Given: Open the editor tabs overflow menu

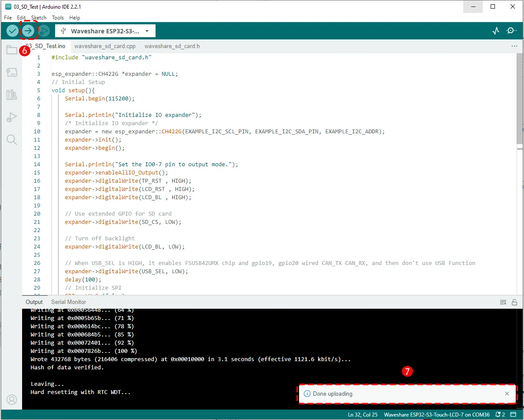Looking at the screenshot, I should click(x=514, y=46).
